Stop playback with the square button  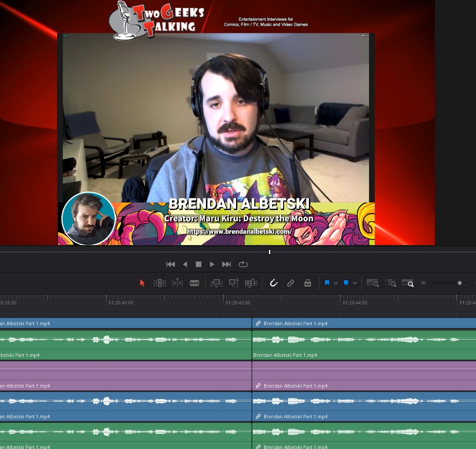click(198, 264)
